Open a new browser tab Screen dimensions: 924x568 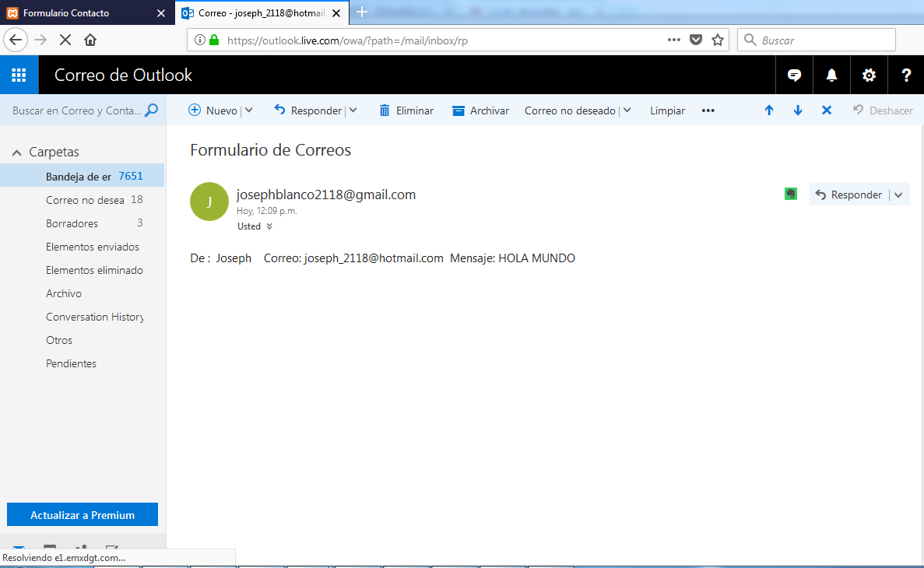[x=362, y=12]
